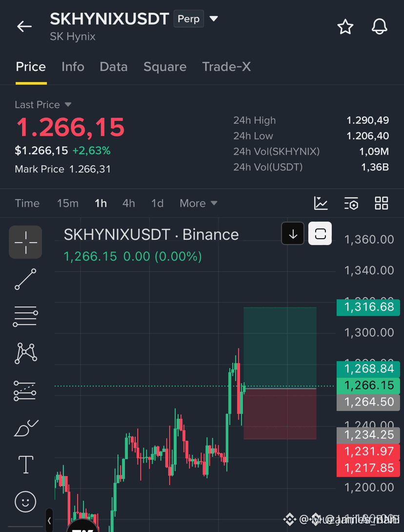This screenshot has height=532, width=404.
Task: Collapse the drawing toolbar side arrow
Action: point(50,520)
